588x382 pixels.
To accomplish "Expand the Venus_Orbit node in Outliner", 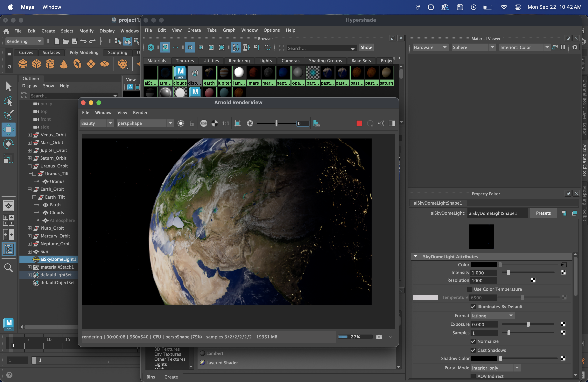I will click(x=29, y=135).
